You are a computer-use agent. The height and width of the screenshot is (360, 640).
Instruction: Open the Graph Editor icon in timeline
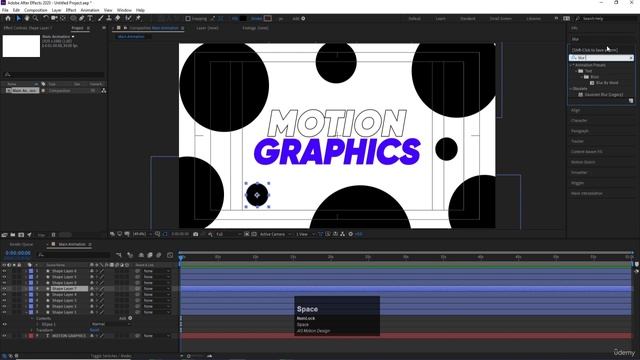[x=170, y=255]
